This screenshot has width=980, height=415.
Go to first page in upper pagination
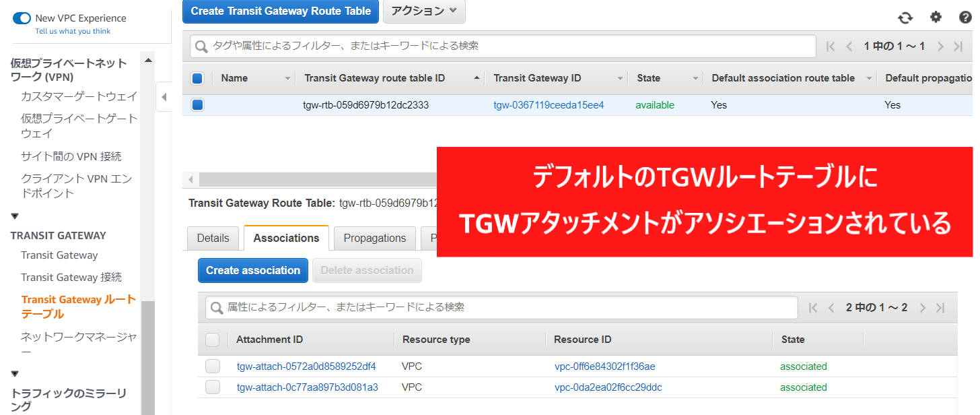click(x=831, y=46)
